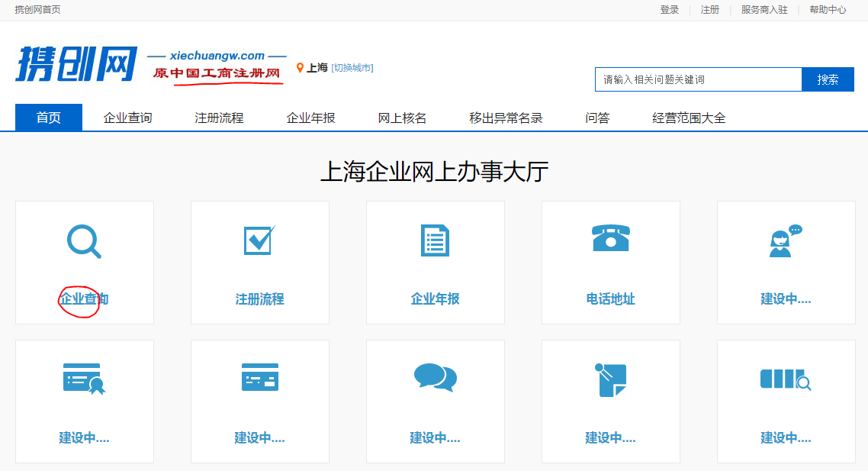
Task: Open the 电话地址 card label
Action: [611, 299]
